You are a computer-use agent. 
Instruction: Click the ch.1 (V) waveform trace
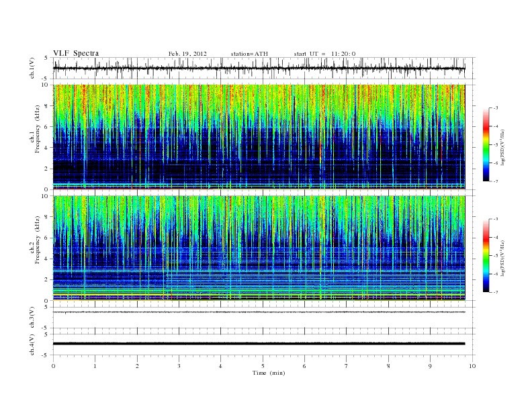[x=259, y=68]
